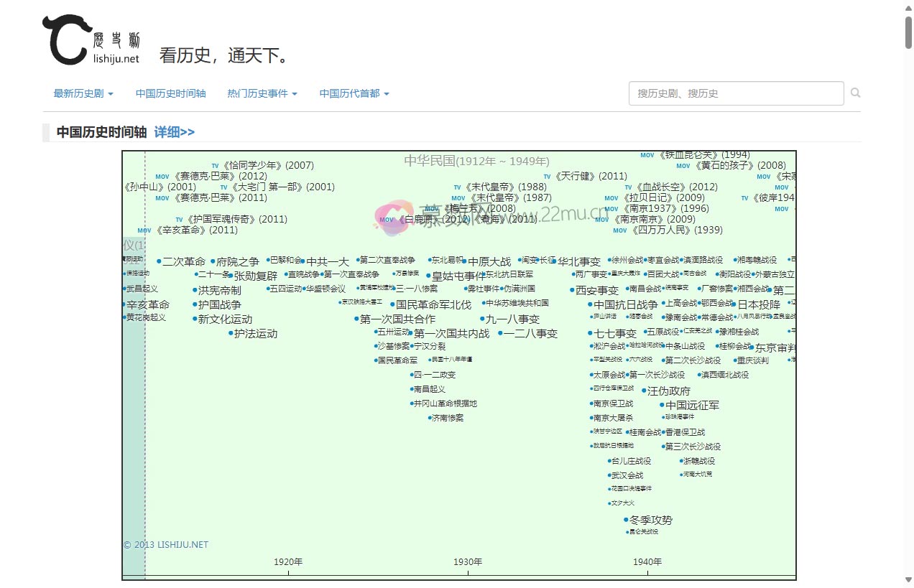Select the 西安事变 timeline event
914x588 pixels.
[596, 289]
